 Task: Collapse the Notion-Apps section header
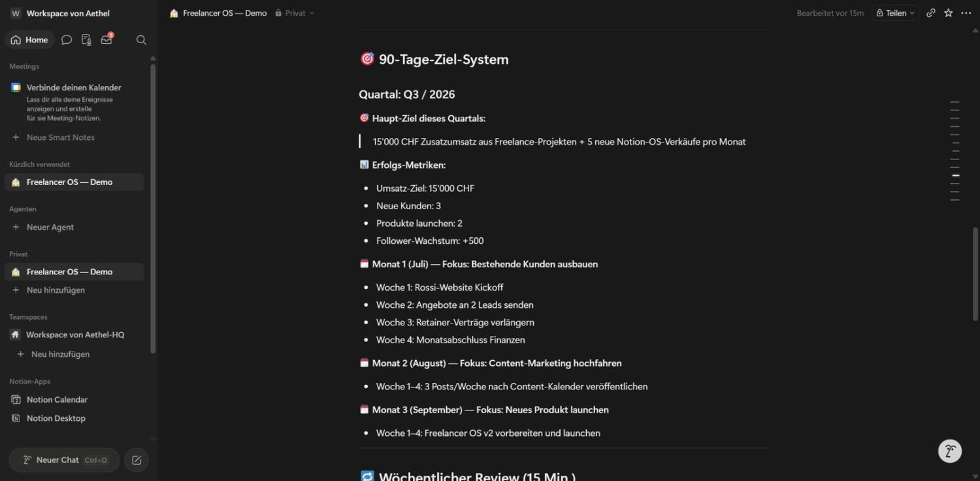click(29, 382)
